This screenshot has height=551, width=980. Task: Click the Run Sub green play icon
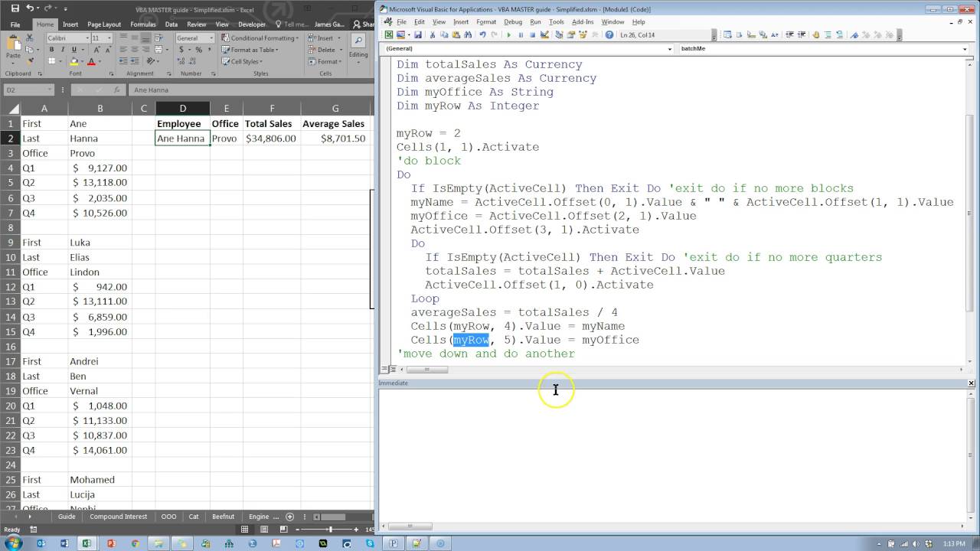509,34
